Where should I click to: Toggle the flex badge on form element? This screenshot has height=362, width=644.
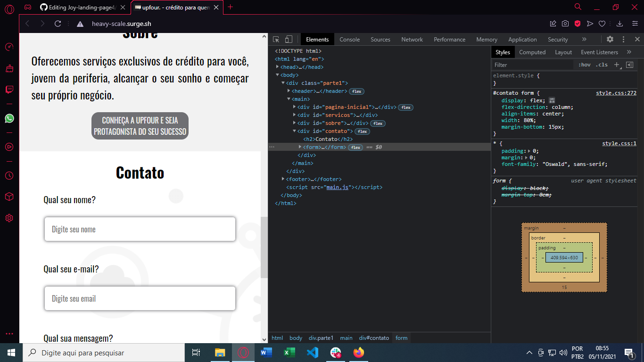click(355, 148)
